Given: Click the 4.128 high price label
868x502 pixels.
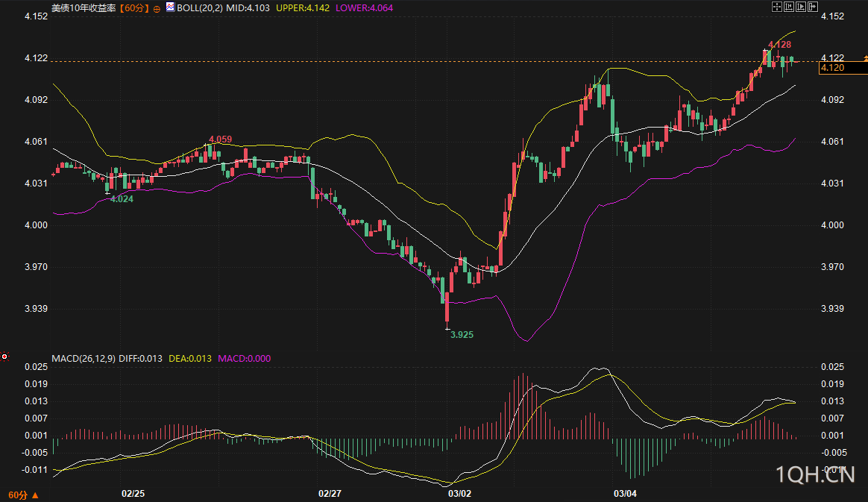Looking at the screenshot, I should 779,45.
